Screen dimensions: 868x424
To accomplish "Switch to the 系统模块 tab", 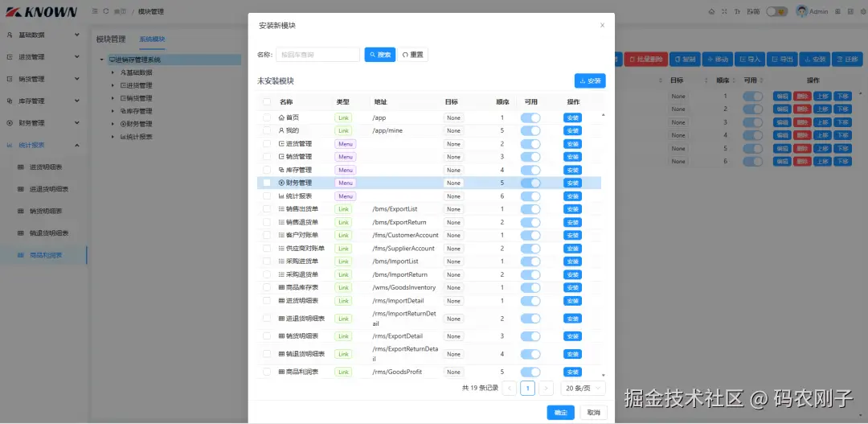I will [x=152, y=39].
